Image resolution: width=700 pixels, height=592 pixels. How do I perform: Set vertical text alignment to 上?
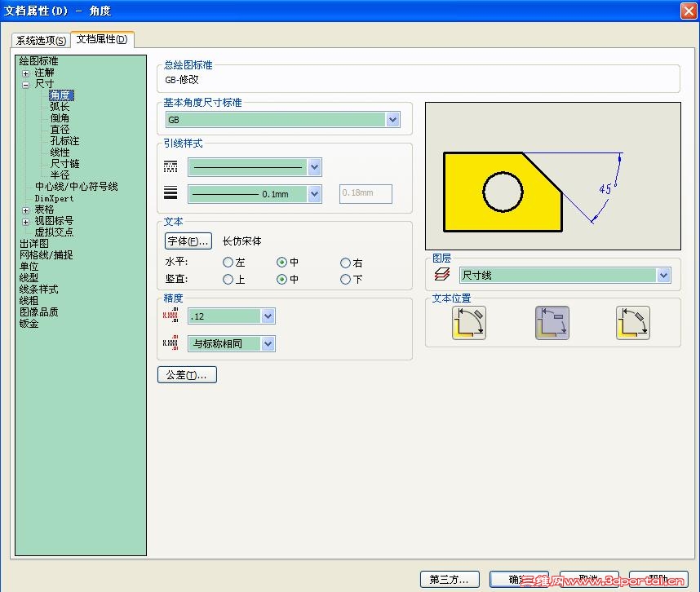[228, 279]
